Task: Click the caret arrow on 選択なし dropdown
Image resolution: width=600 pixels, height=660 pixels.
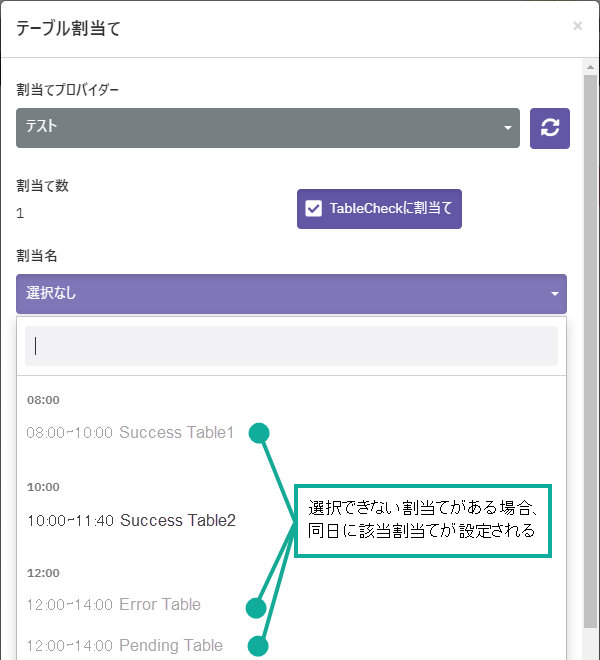Action: pos(554,294)
